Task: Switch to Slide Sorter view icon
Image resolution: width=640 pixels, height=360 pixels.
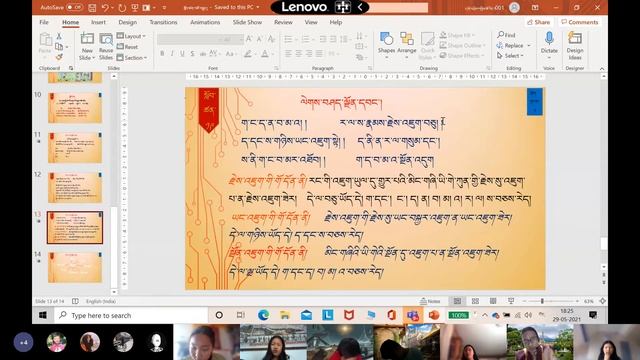Action: click(475, 301)
